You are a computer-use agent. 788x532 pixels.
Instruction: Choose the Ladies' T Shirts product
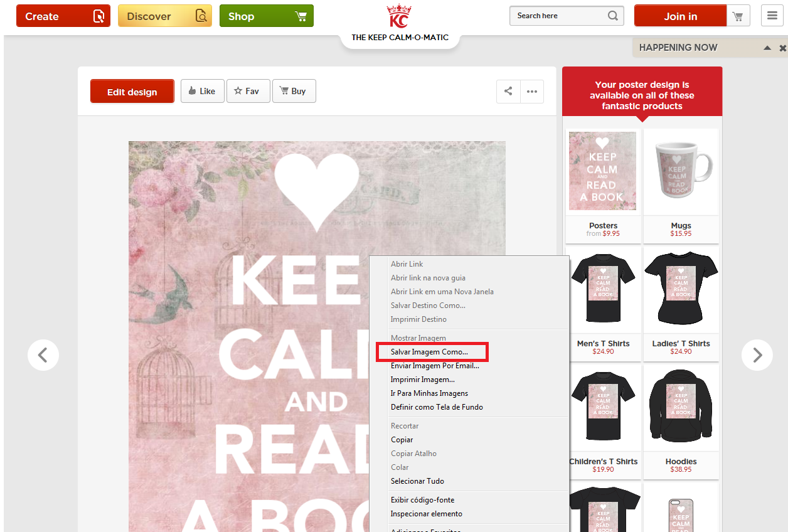681,289
